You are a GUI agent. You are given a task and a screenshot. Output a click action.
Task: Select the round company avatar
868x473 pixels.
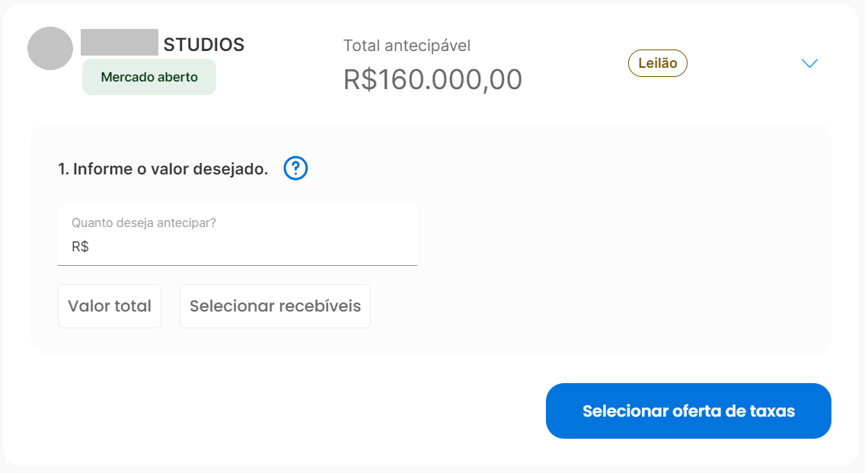(50, 48)
